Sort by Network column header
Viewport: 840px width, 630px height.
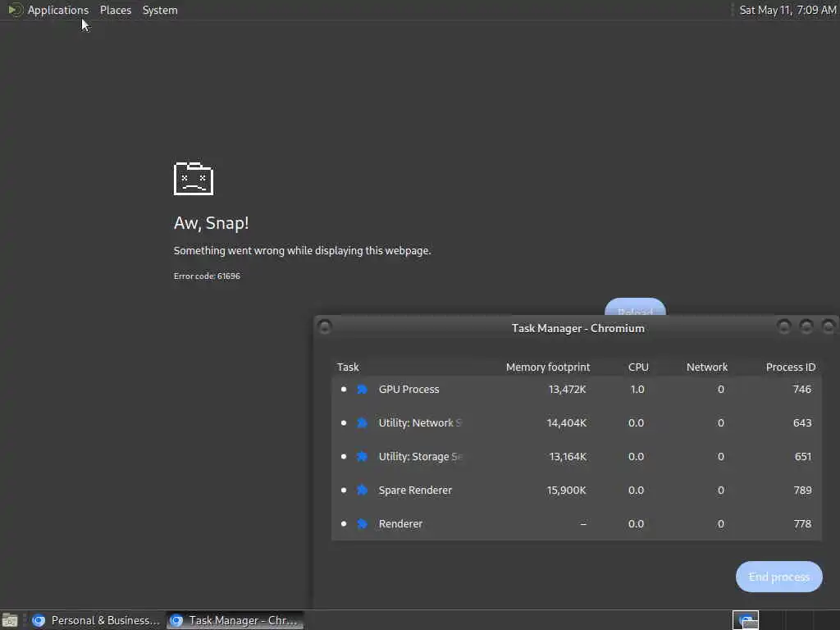click(x=706, y=367)
